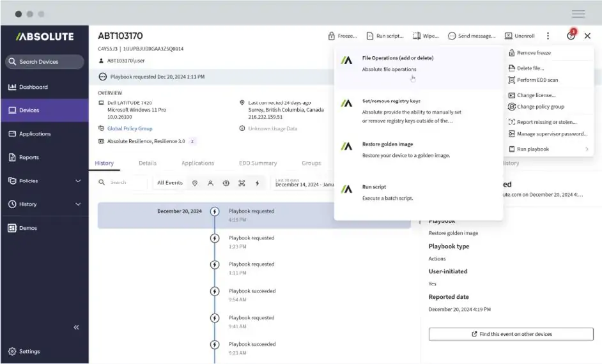Open the date range December 14, 2024 selector
The image size is (602, 364).
304,183
